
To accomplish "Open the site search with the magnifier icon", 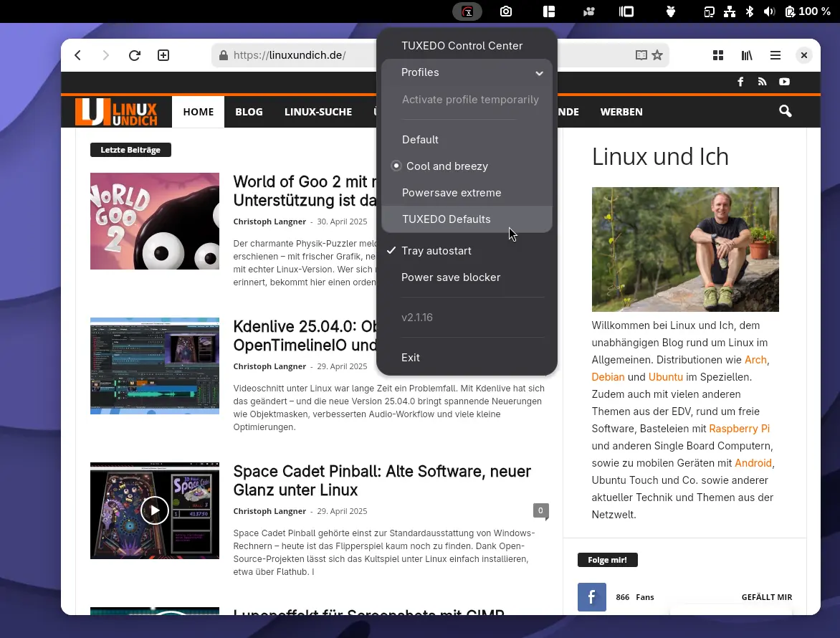I will [x=785, y=112].
